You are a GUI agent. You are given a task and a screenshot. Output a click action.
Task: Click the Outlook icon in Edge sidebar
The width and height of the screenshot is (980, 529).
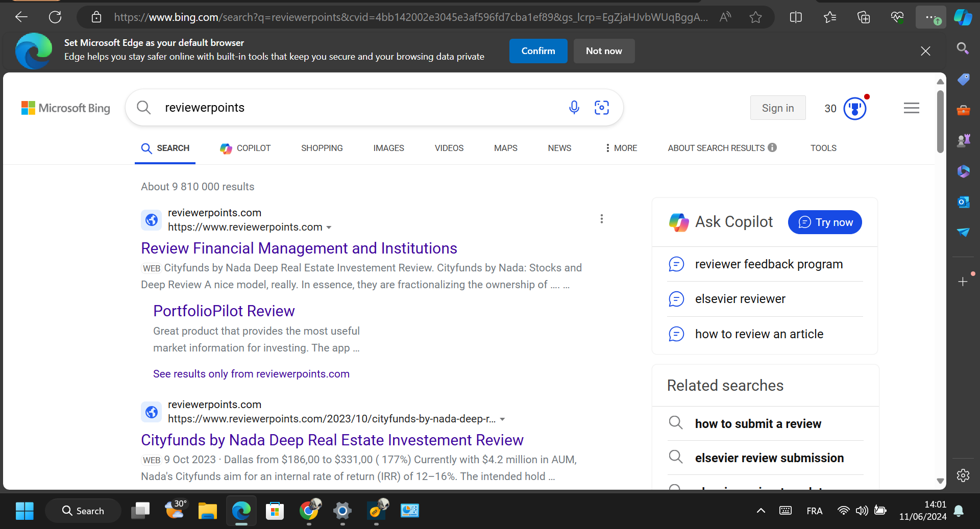pyautogui.click(x=963, y=202)
